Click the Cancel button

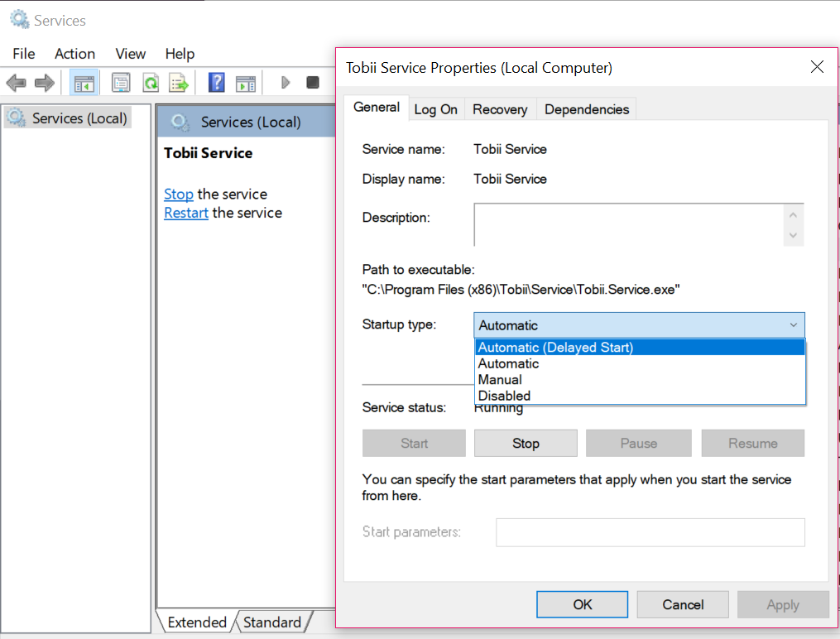pyautogui.click(x=683, y=604)
